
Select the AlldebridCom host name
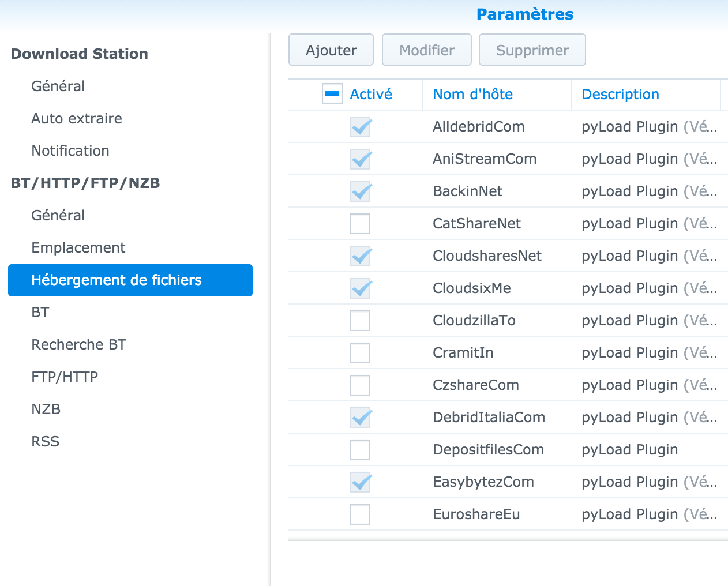click(479, 126)
